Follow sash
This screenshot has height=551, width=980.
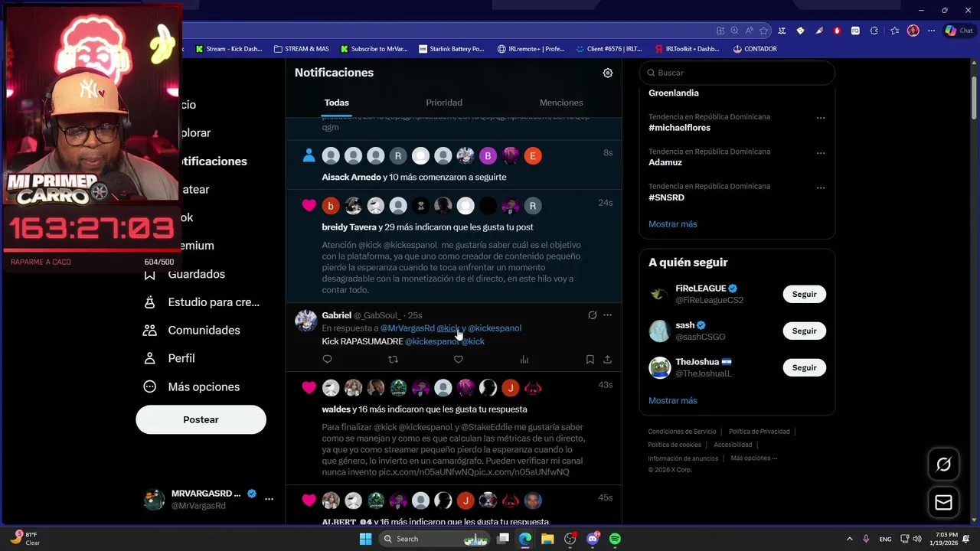pos(804,331)
